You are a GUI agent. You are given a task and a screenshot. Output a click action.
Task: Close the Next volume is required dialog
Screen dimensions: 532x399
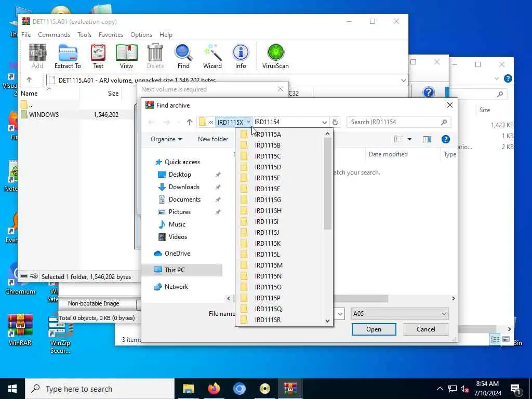point(280,89)
